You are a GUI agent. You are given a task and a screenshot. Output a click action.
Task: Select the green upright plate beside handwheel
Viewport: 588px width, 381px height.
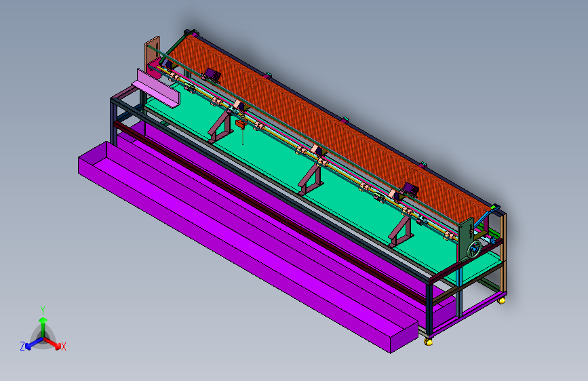coord(467,240)
